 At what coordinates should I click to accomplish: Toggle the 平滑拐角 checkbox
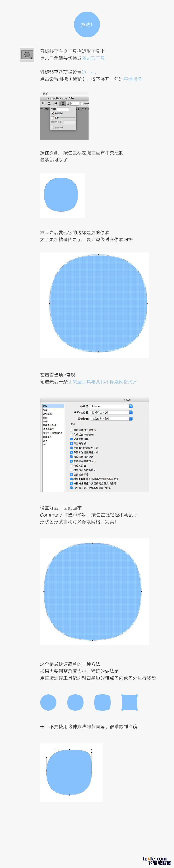pyautogui.click(x=52, y=114)
